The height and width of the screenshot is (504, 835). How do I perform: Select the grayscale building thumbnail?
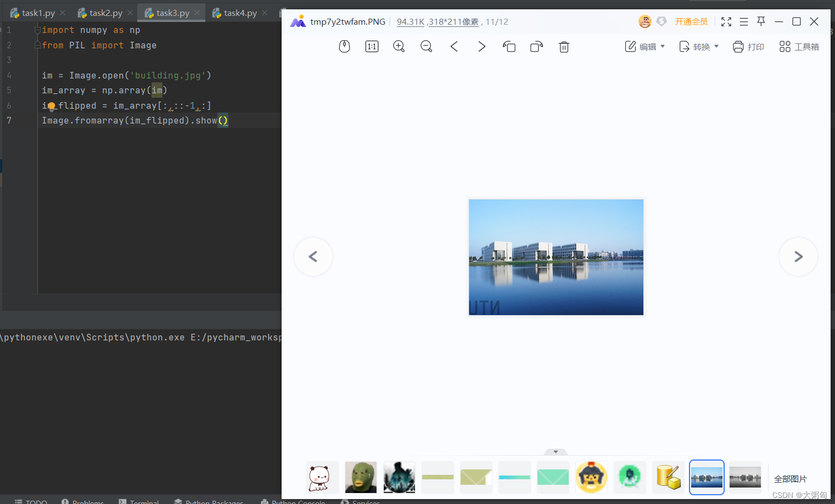coord(745,477)
